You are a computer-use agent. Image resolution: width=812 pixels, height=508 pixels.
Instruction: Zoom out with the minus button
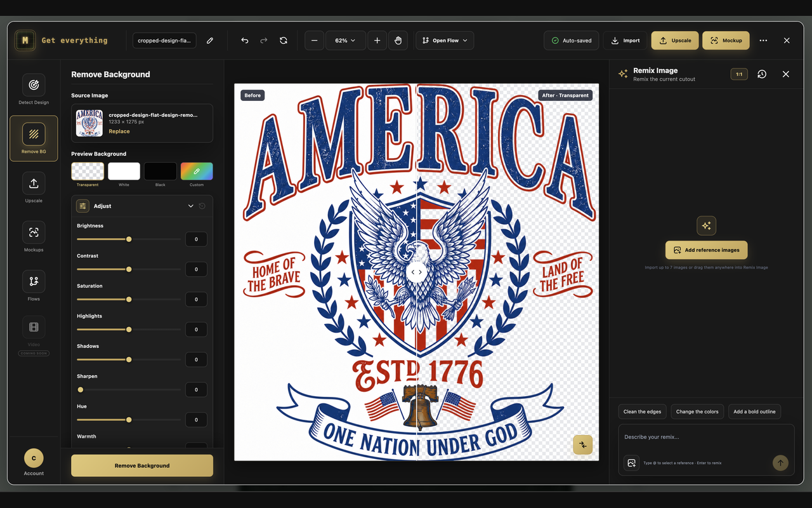point(314,41)
